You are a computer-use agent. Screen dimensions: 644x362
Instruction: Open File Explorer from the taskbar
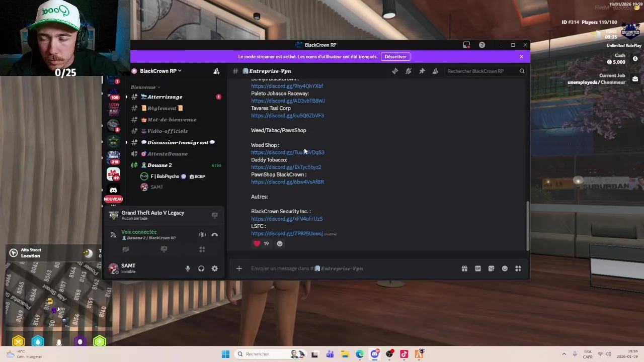(345, 354)
